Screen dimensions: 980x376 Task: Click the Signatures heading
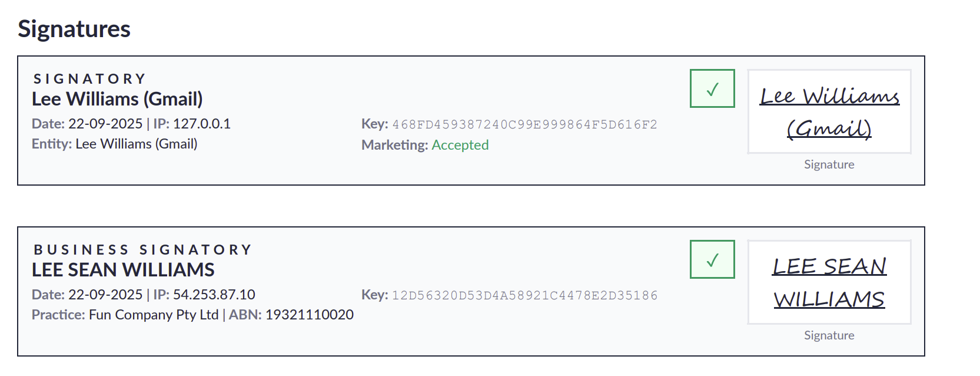pyautogui.click(x=74, y=29)
